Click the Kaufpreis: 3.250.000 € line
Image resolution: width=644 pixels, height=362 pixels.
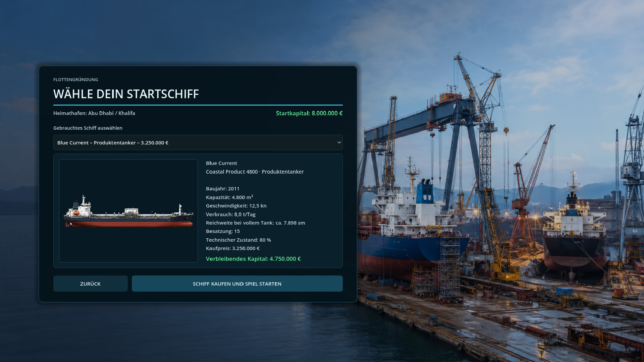[x=233, y=248]
